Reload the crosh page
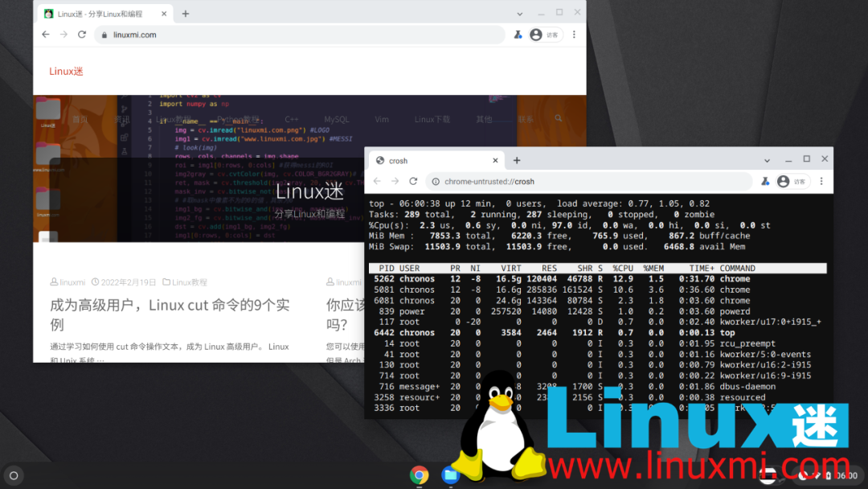Image resolution: width=868 pixels, height=489 pixels. pyautogui.click(x=413, y=181)
